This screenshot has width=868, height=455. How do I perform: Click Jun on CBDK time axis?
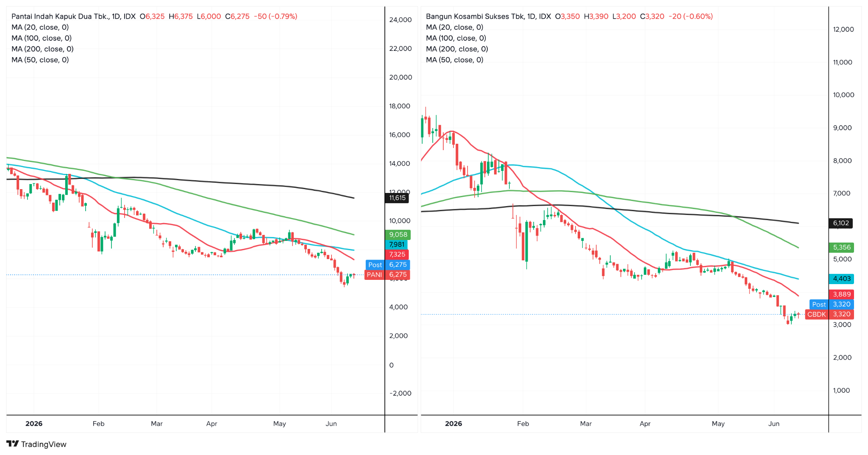pyautogui.click(x=774, y=424)
